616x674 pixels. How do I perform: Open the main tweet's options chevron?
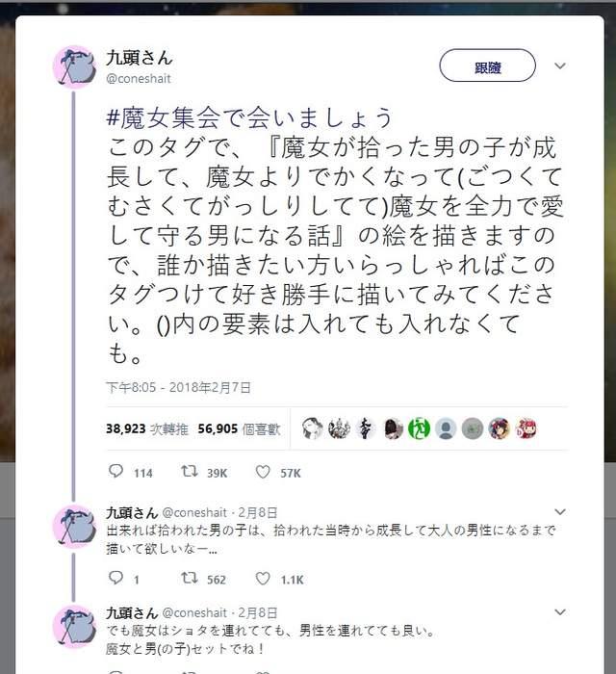click(x=560, y=65)
